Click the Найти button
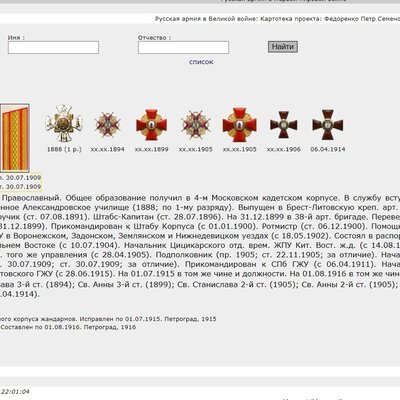This screenshot has width=400, height=400. (x=283, y=47)
